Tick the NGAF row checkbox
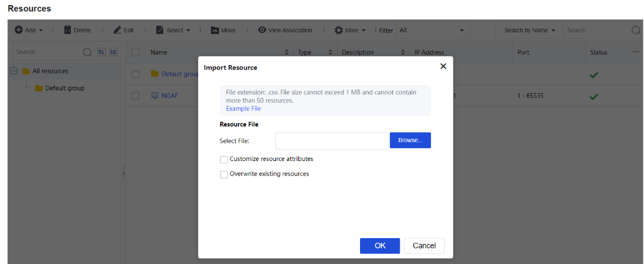 (x=136, y=96)
